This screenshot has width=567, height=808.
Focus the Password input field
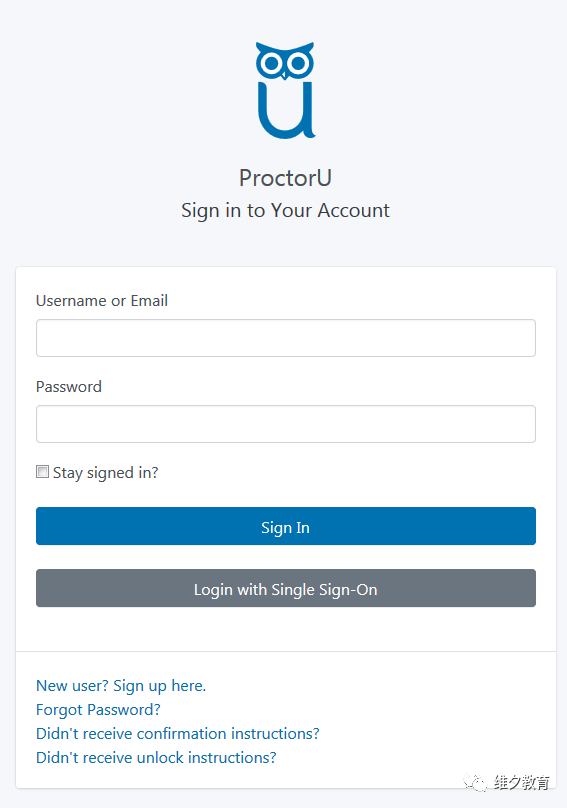(x=286, y=424)
